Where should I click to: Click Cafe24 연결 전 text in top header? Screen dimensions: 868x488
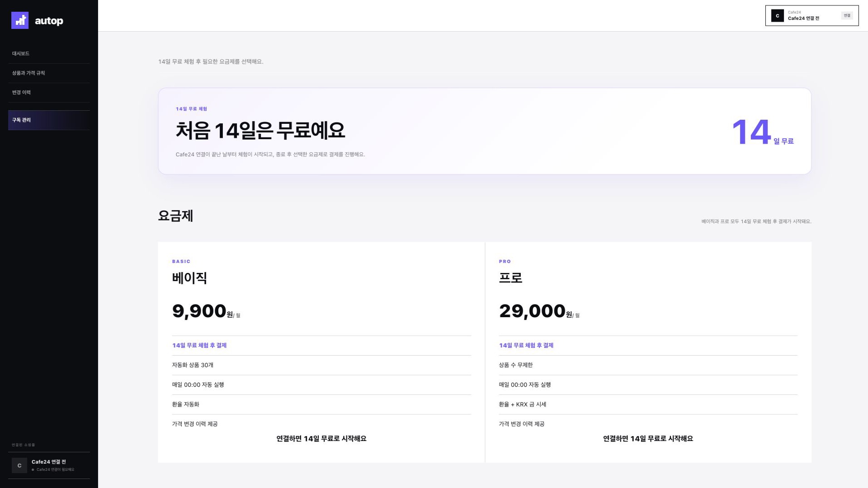point(803,19)
